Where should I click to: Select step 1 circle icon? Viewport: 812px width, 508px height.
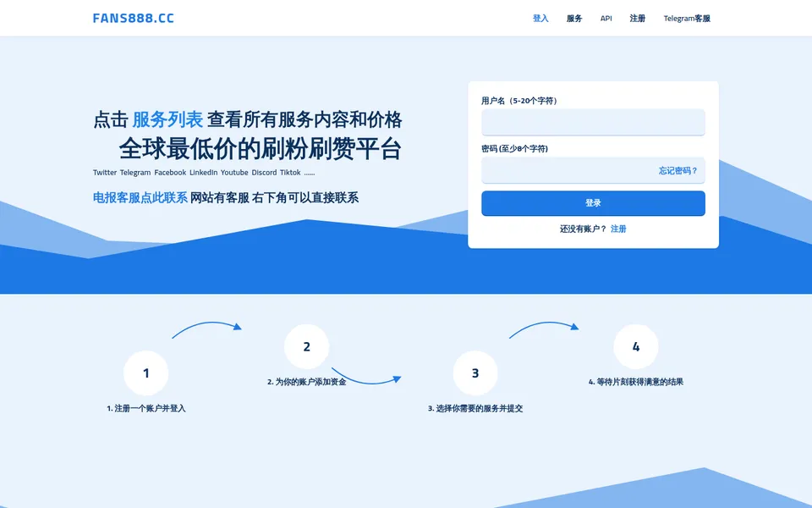coord(146,373)
